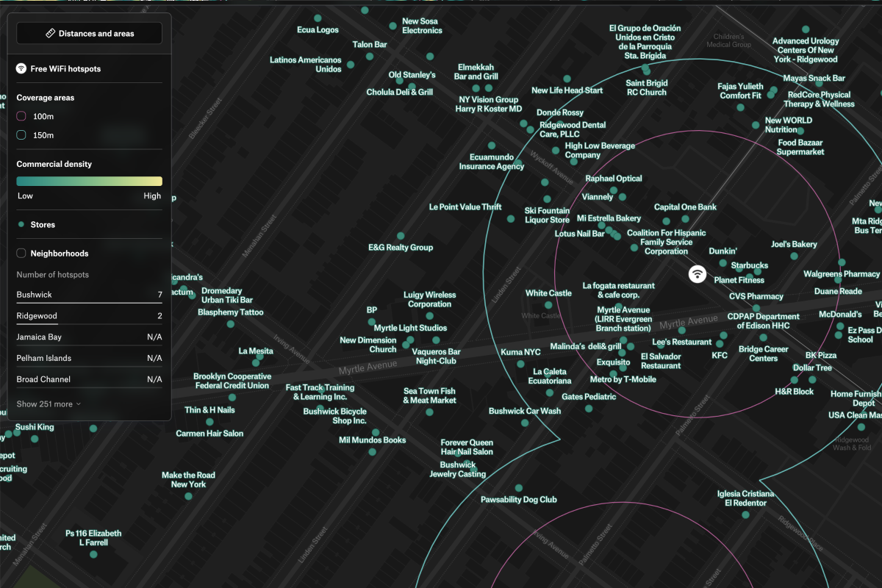Click the Mi Estrella Bakery label
882x588 pixels.
[x=609, y=218]
